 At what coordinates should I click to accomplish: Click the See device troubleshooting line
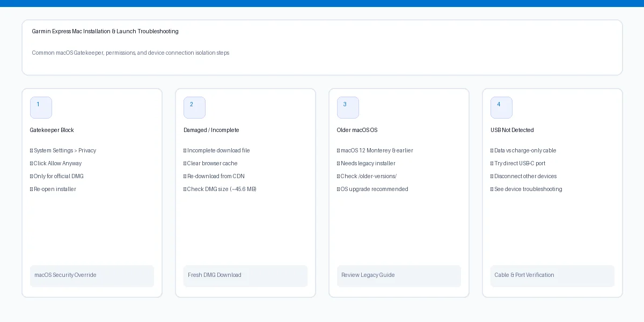pyautogui.click(x=526, y=189)
